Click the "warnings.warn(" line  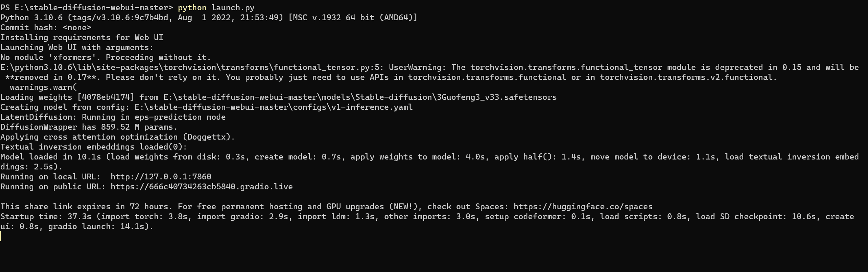click(x=43, y=87)
